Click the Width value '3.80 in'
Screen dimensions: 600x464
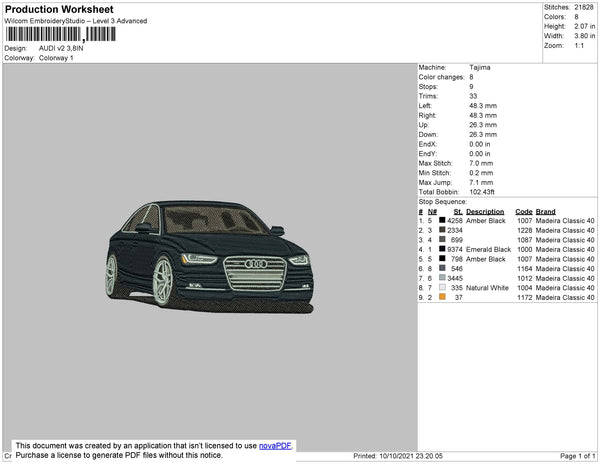click(584, 36)
